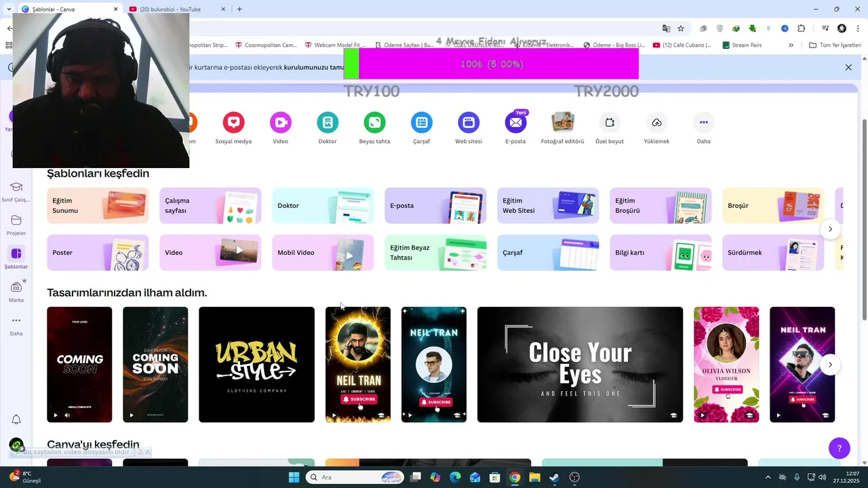Select the red Coming Soon template
868x488 pixels.
(79, 365)
